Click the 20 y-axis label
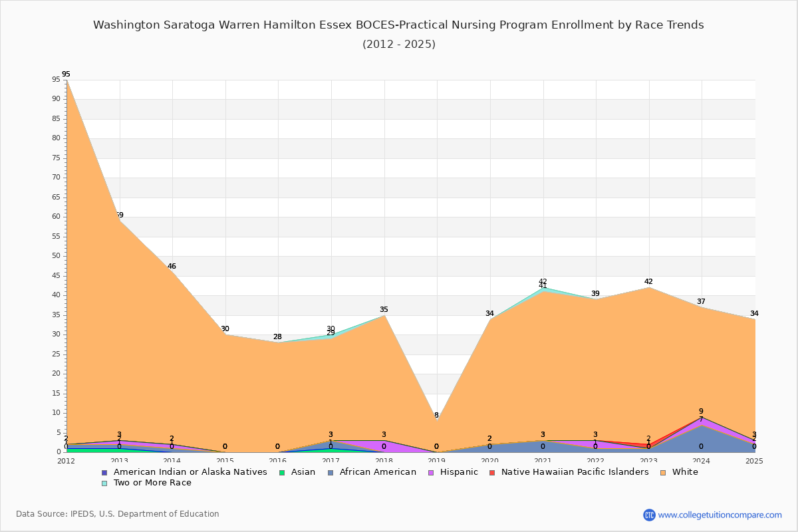 56,374
